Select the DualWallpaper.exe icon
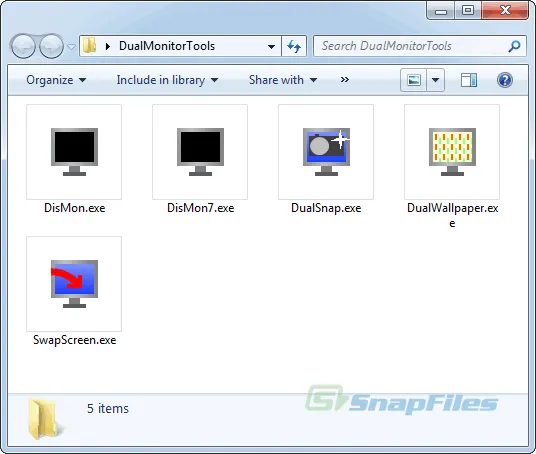 [452, 152]
